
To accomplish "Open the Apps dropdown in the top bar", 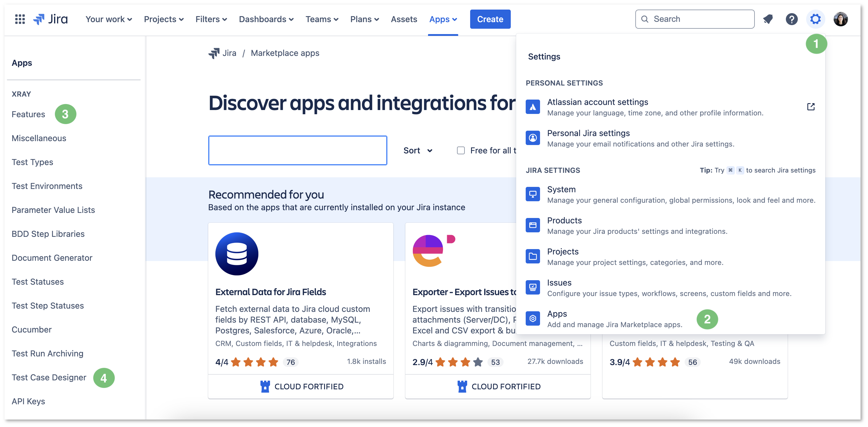I will [x=443, y=19].
